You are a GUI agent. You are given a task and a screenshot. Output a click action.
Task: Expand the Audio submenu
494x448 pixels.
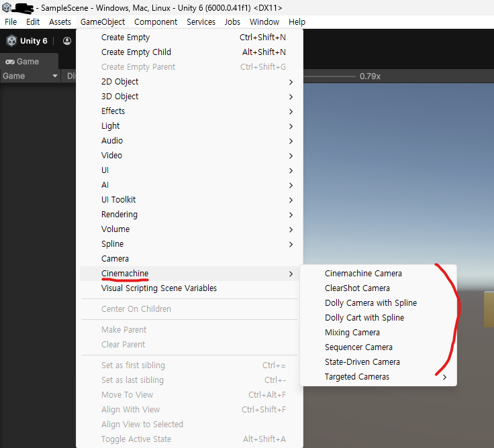click(191, 141)
